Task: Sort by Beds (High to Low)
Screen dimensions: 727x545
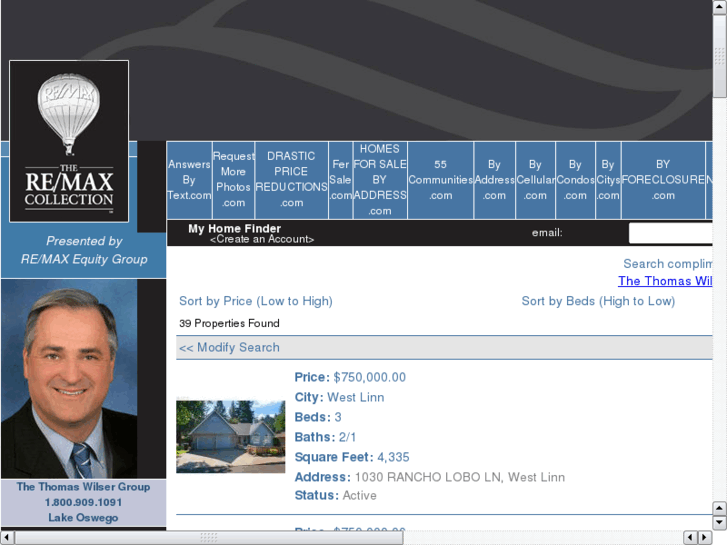Action: pyautogui.click(x=598, y=301)
